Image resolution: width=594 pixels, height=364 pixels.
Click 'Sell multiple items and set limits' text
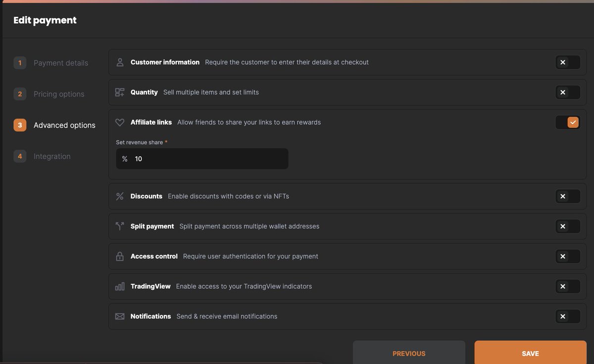(x=211, y=92)
